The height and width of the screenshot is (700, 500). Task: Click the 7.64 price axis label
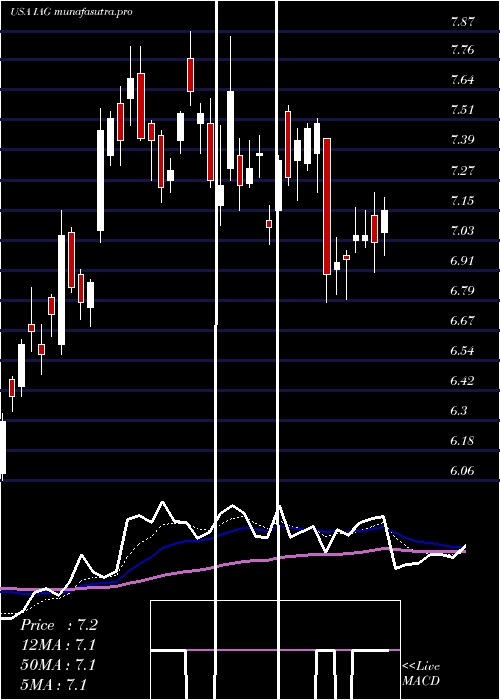(462, 80)
